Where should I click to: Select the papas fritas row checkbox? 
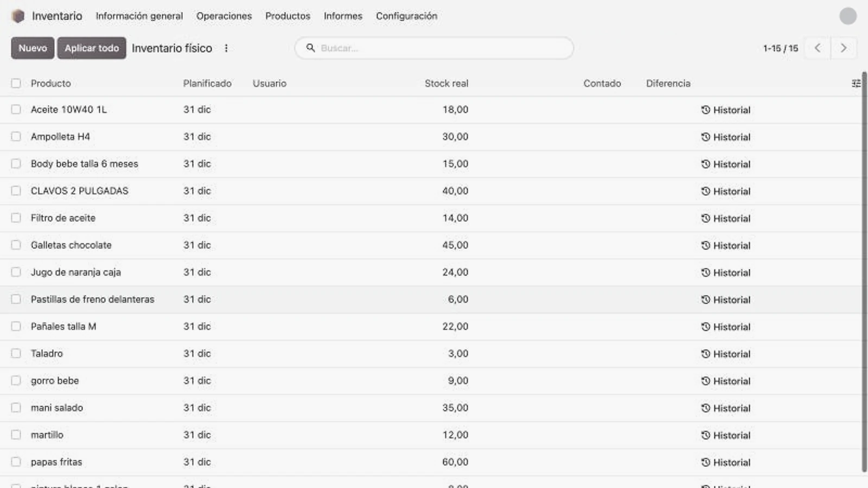16,462
